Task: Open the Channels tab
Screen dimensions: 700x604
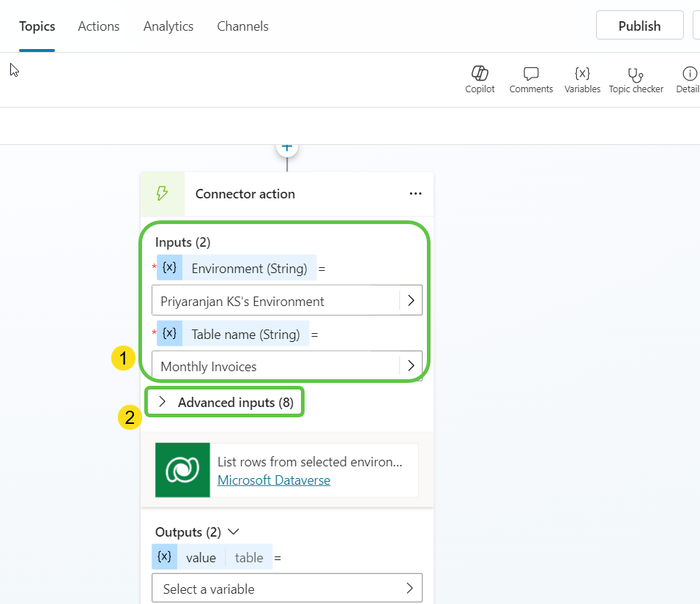Action: [x=242, y=26]
